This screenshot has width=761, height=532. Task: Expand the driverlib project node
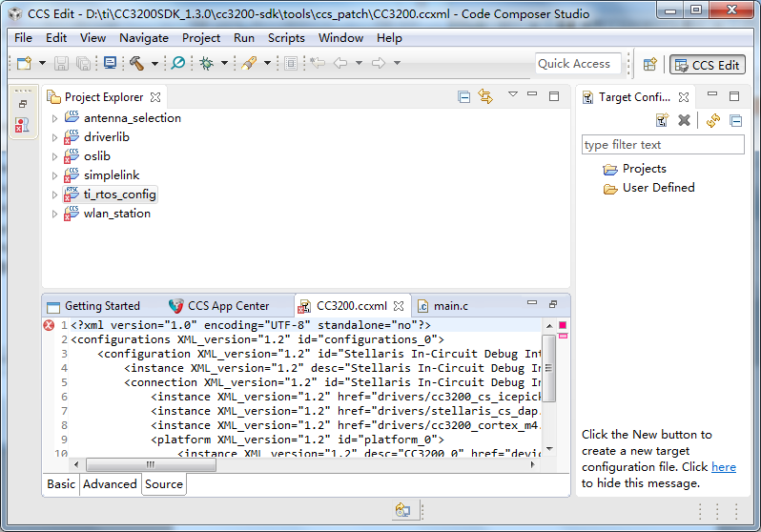click(55, 137)
